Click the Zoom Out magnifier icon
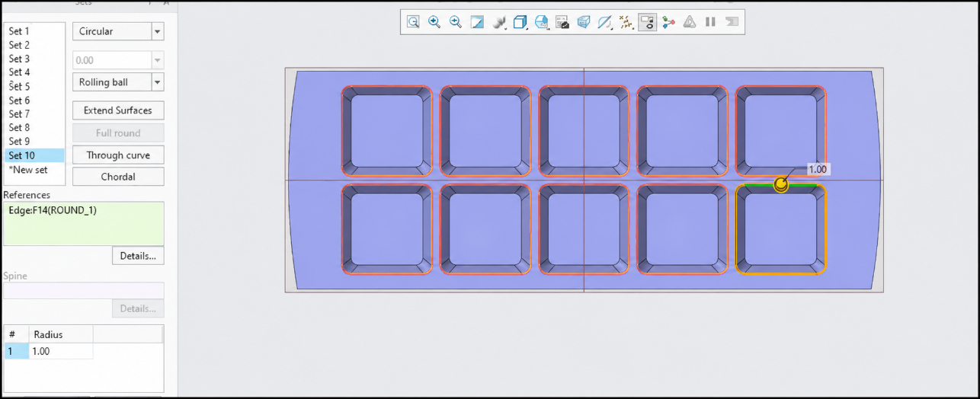980x399 pixels. [456, 22]
